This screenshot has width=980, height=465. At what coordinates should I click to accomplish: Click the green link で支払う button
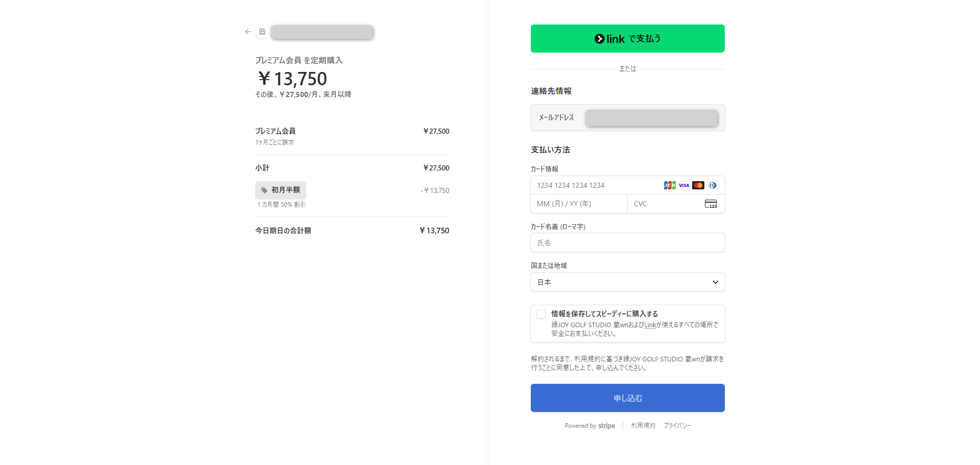[x=627, y=38]
